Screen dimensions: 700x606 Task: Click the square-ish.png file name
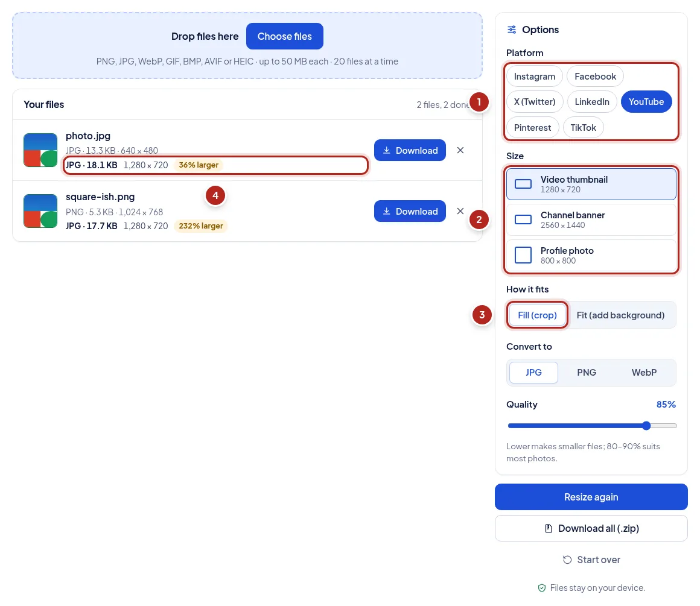[100, 197]
